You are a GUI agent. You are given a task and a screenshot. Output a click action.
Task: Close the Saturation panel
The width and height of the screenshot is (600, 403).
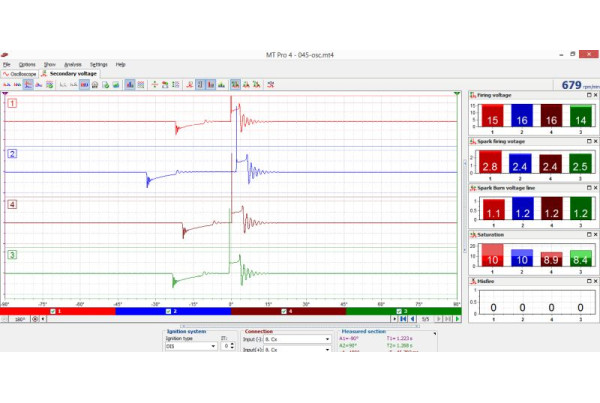pyautogui.click(x=593, y=235)
